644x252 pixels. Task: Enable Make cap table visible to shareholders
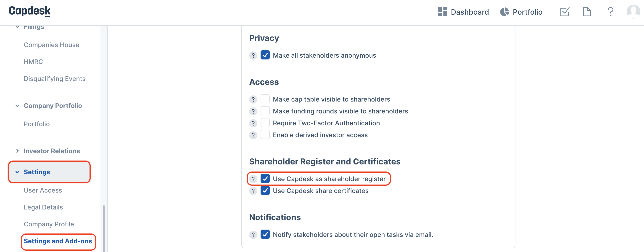click(x=265, y=99)
